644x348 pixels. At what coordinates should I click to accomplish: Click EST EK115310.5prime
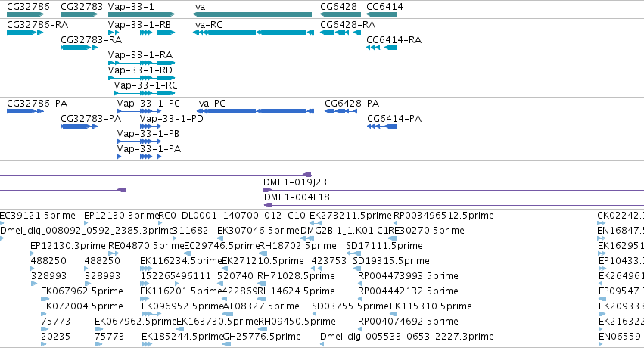click(394, 315)
